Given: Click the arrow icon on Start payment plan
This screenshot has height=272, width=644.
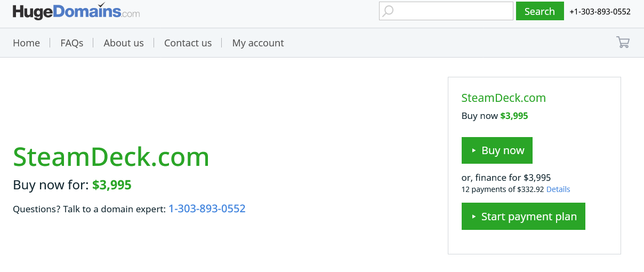Looking at the screenshot, I should (x=473, y=217).
